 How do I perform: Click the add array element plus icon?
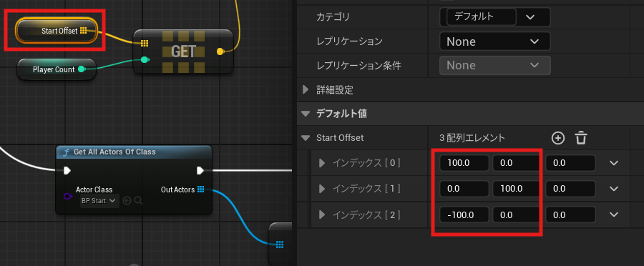(x=557, y=138)
